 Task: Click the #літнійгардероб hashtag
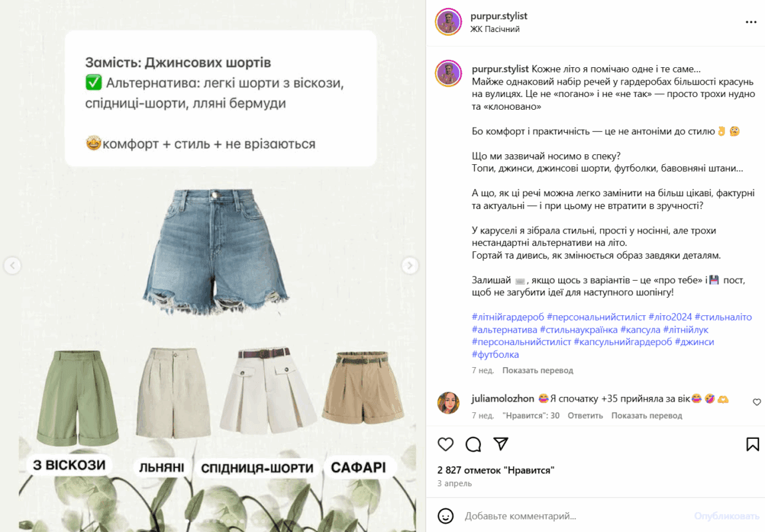508,317
